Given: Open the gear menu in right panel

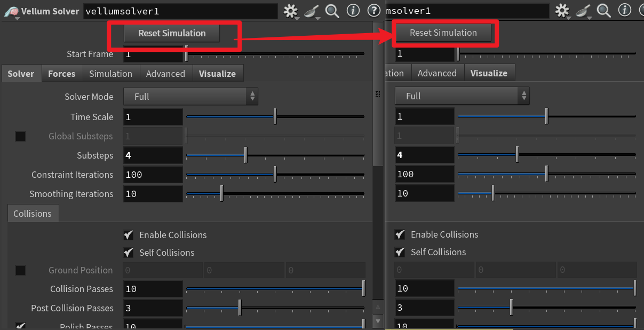Looking at the screenshot, I should click(561, 11).
